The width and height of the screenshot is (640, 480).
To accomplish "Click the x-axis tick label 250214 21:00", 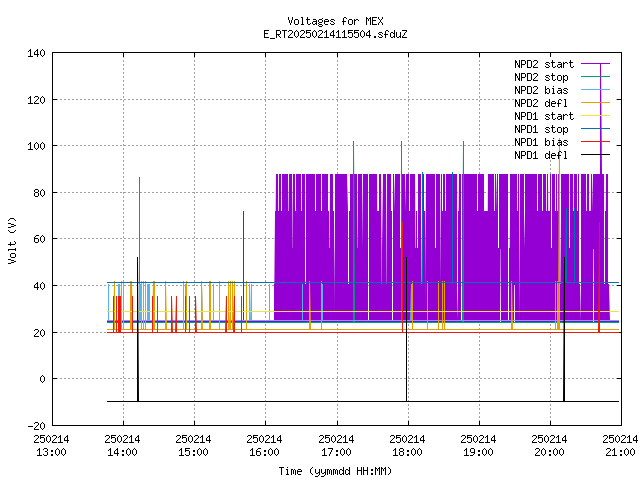I will coord(620,446).
